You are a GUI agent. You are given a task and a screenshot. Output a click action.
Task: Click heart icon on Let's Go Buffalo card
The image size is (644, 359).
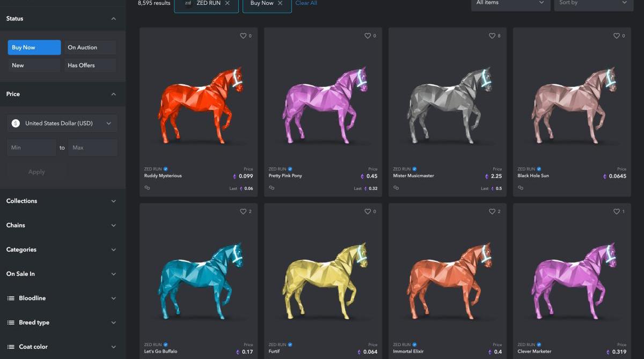point(243,211)
